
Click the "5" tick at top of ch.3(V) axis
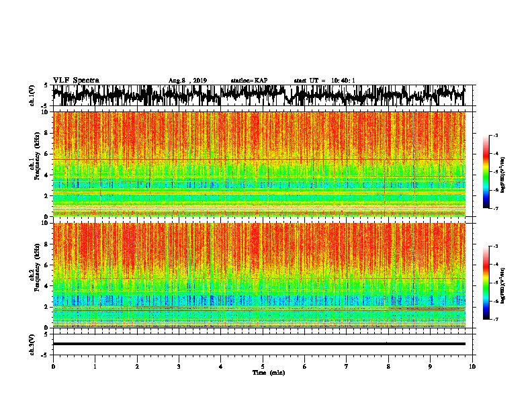46,334
